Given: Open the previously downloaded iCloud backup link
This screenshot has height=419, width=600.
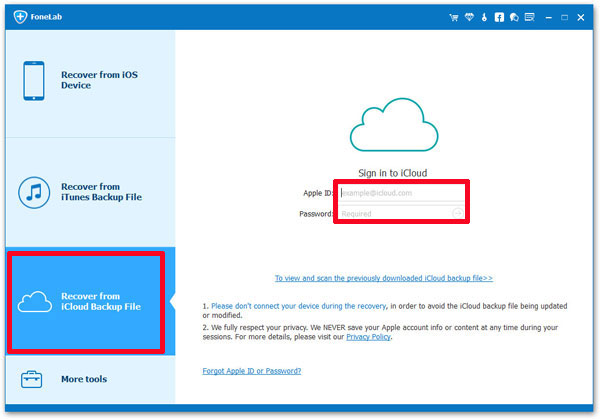Looking at the screenshot, I should pos(384,278).
